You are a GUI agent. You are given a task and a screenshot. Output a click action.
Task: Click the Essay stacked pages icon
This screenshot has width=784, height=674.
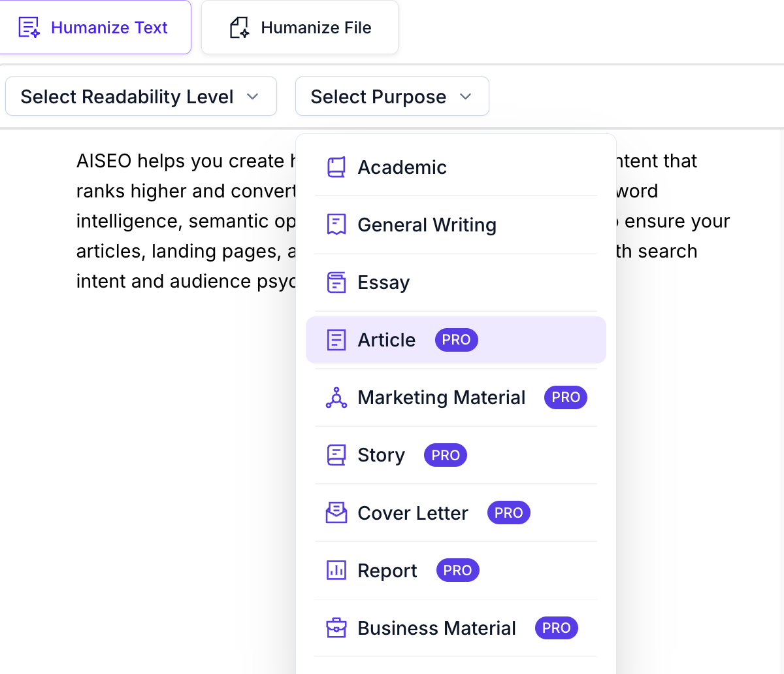336,282
